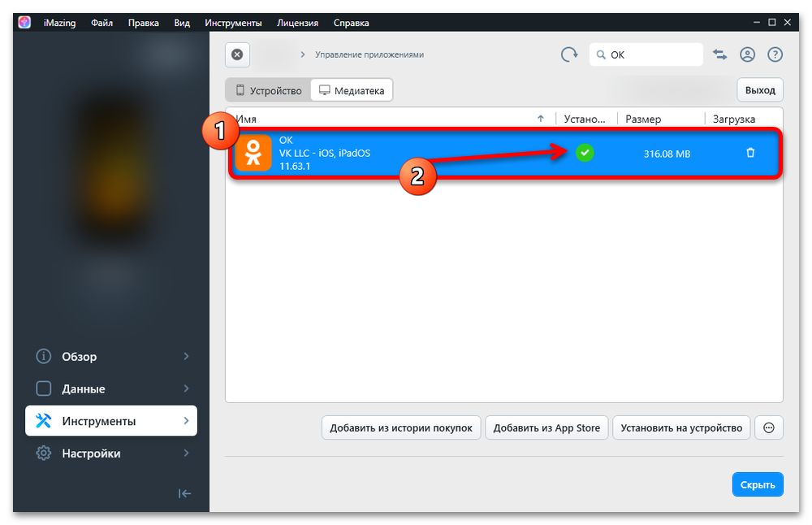The height and width of the screenshot is (525, 812).
Task: Click the Скрыть button
Action: (758, 484)
